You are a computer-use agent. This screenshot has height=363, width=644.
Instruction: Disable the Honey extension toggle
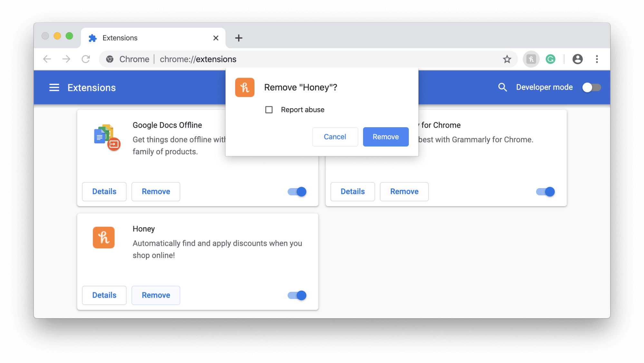(297, 295)
